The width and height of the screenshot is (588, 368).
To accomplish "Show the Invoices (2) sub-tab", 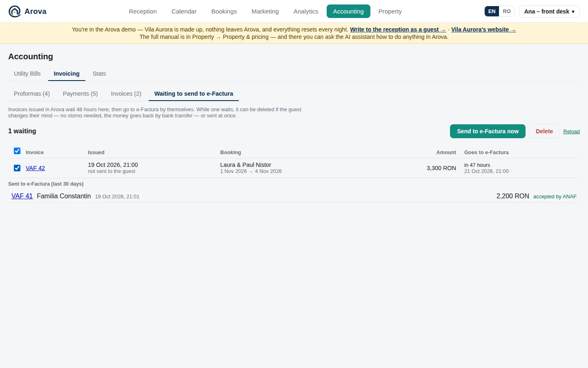I will tap(126, 94).
